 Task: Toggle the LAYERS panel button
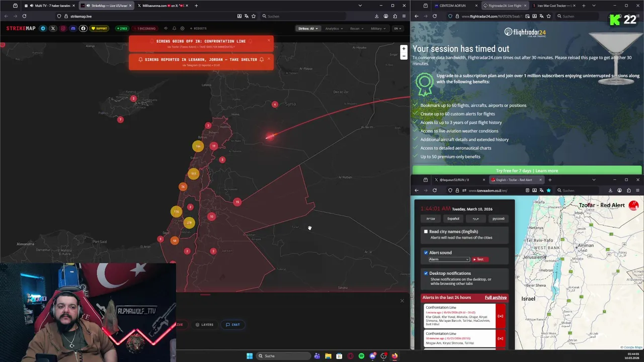pyautogui.click(x=204, y=324)
